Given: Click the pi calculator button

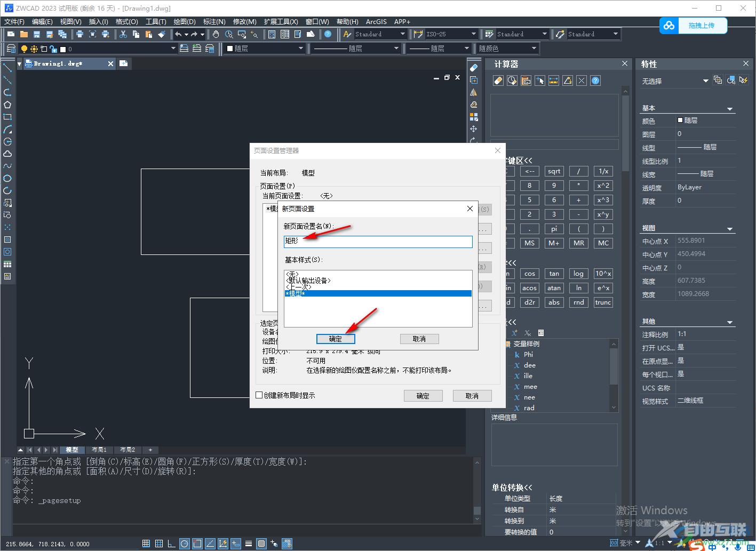Looking at the screenshot, I should coord(554,228).
